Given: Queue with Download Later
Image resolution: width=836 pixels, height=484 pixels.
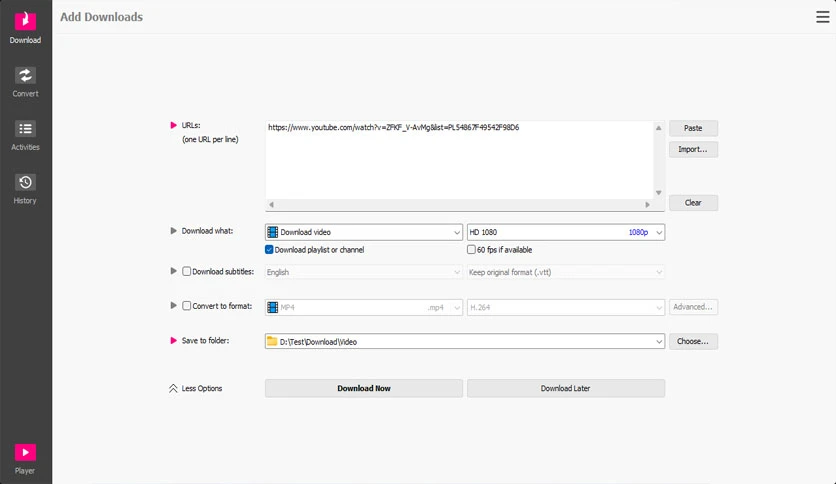Looking at the screenshot, I should tap(566, 388).
